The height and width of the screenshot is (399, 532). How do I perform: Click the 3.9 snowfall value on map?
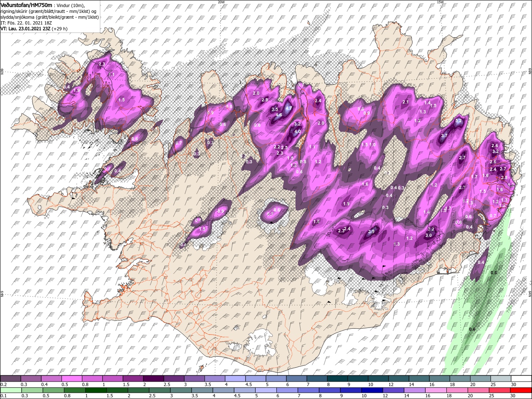point(371,232)
